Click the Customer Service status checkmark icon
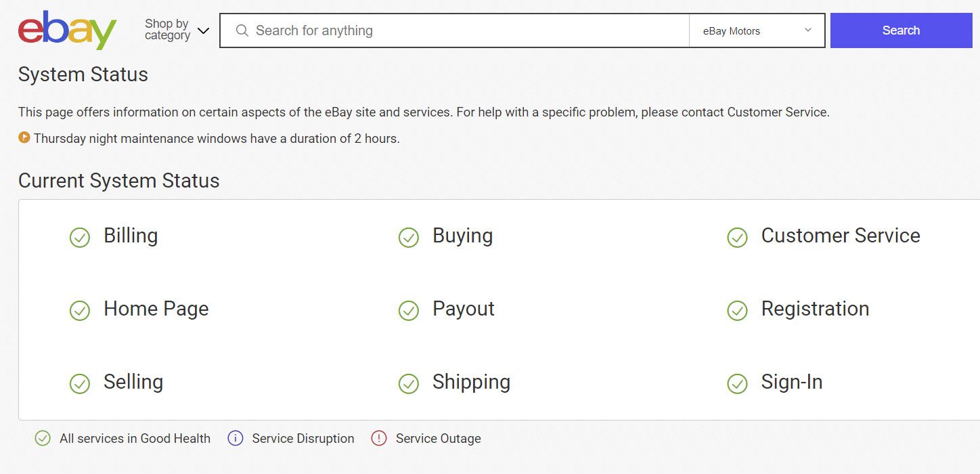 (737, 238)
